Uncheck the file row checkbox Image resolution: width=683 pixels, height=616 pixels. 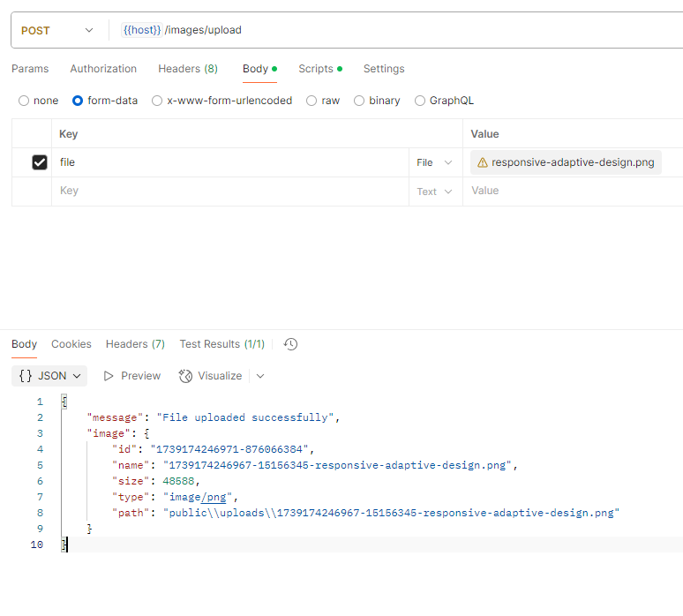(40, 162)
